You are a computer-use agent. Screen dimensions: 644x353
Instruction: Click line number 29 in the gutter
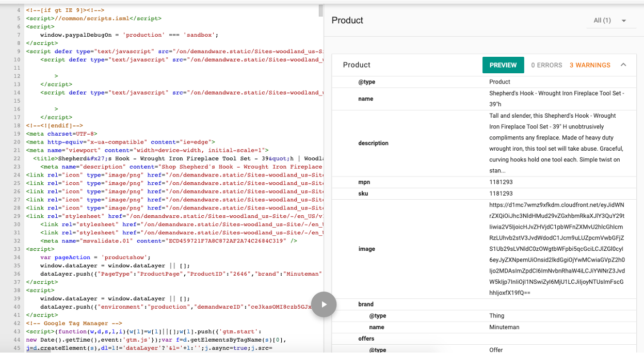tap(17, 217)
